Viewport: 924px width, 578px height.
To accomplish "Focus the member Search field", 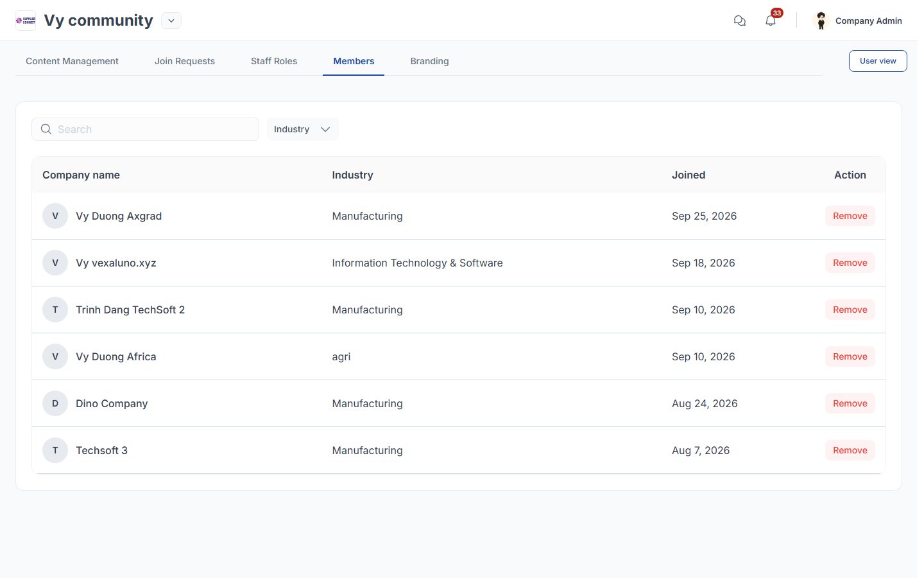I will pos(145,129).
